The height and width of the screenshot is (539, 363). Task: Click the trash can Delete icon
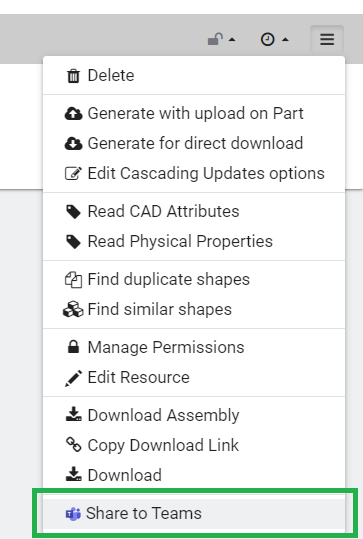tap(73, 76)
